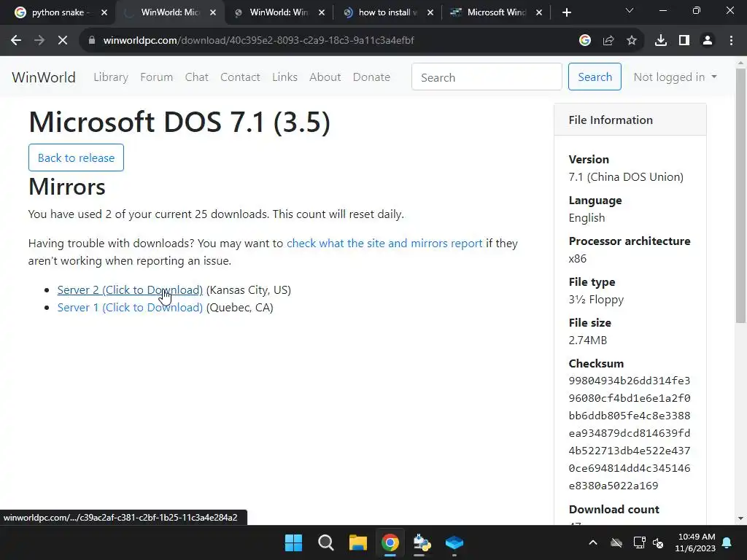The height and width of the screenshot is (560, 747).
Task: View site security lock icon
Action: coord(92,41)
